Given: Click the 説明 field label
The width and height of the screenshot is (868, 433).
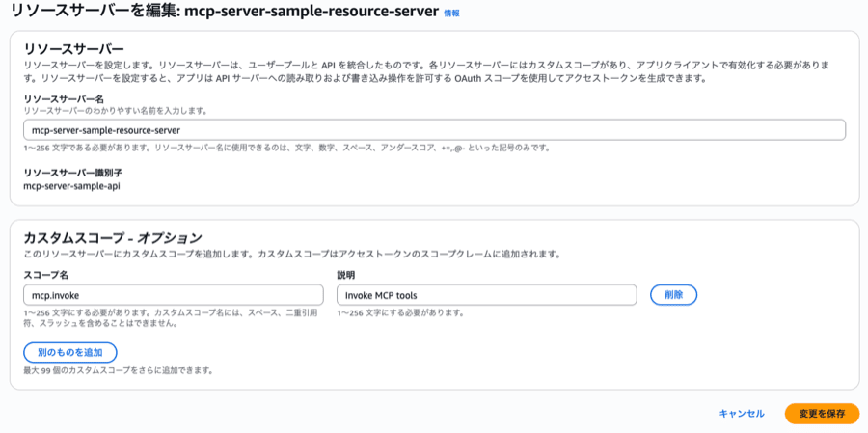Looking at the screenshot, I should (346, 275).
